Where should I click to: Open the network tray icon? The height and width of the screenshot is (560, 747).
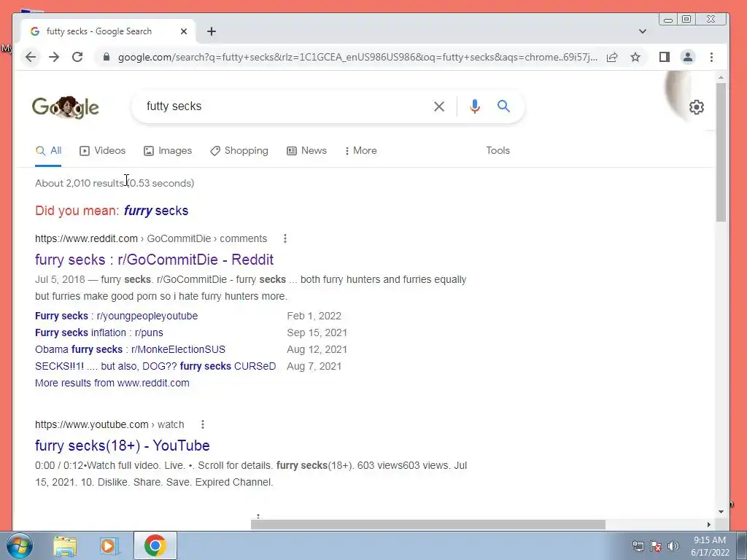[638, 546]
